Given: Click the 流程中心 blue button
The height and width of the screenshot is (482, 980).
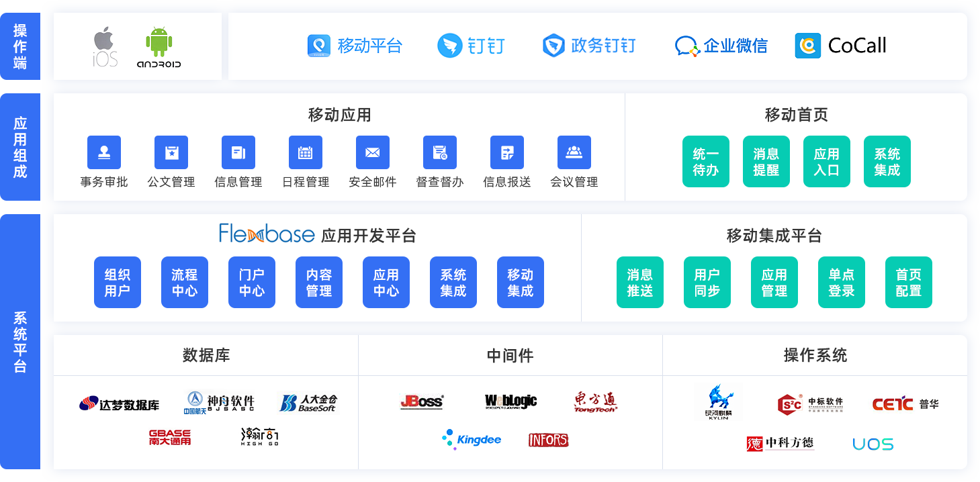Looking at the screenshot, I should click(185, 283).
